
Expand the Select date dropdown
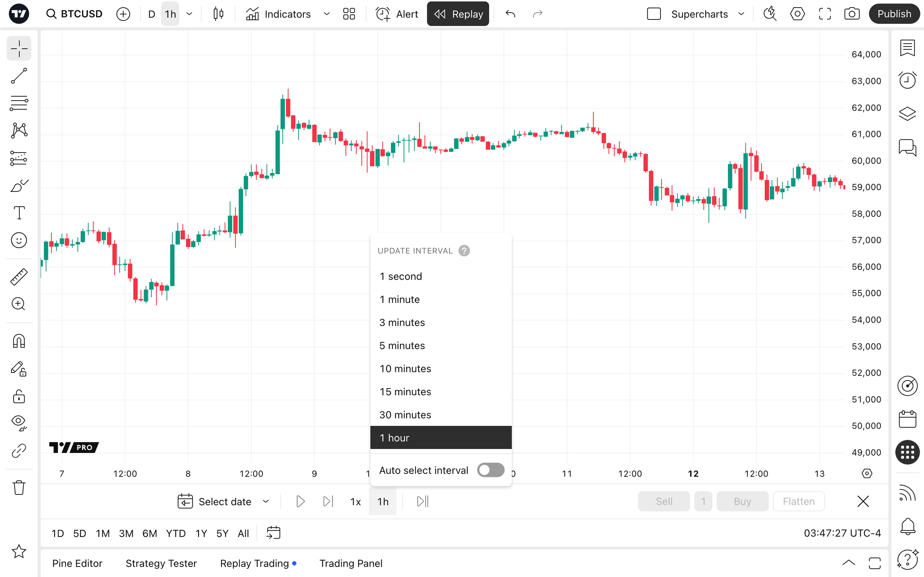[266, 501]
